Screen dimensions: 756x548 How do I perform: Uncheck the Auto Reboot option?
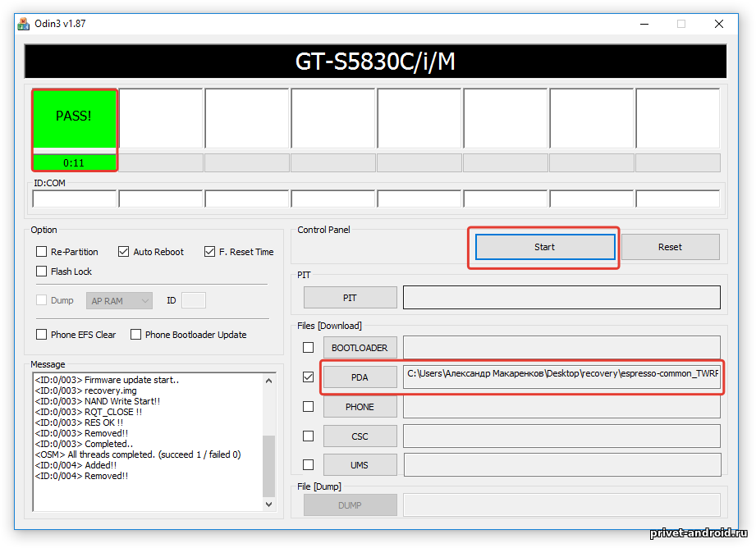pyautogui.click(x=123, y=252)
